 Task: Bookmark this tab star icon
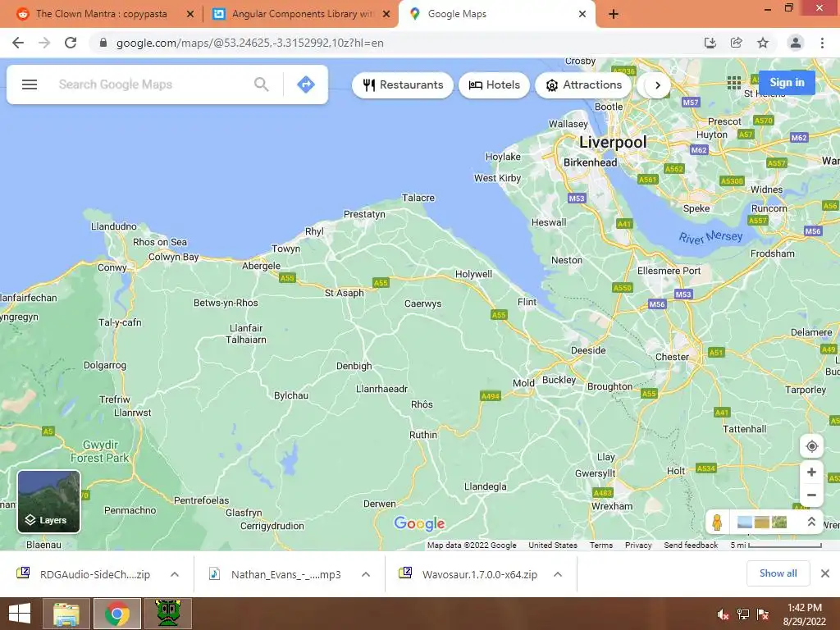pos(763,43)
